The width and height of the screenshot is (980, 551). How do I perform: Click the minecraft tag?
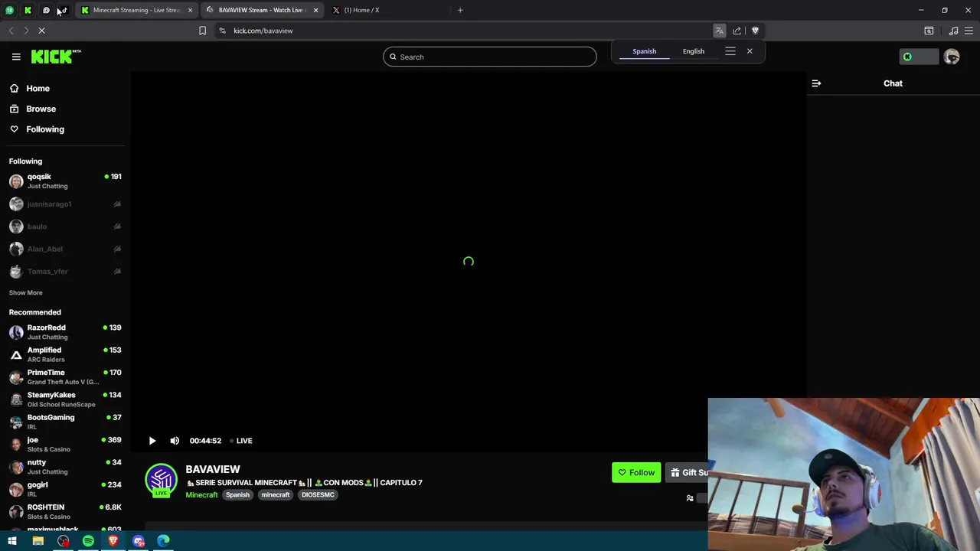(x=276, y=494)
